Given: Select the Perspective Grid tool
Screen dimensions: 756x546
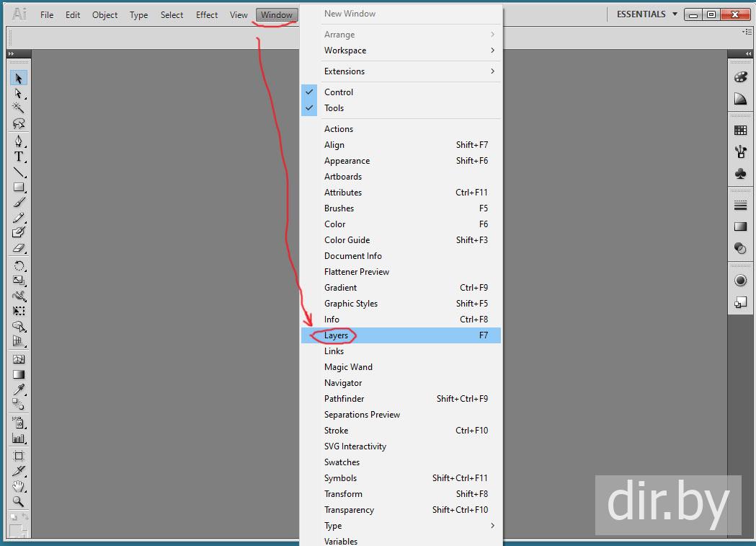Looking at the screenshot, I should click(x=19, y=341).
